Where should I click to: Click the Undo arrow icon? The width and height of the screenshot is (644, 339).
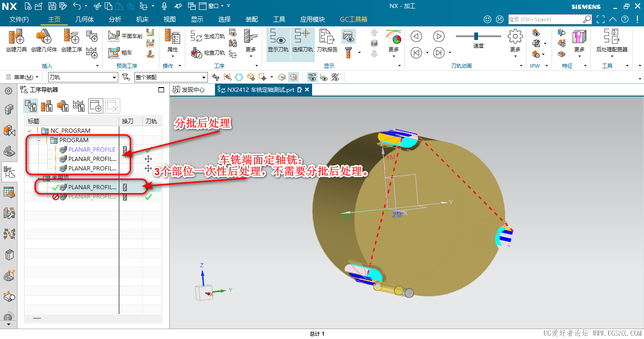point(77,6)
